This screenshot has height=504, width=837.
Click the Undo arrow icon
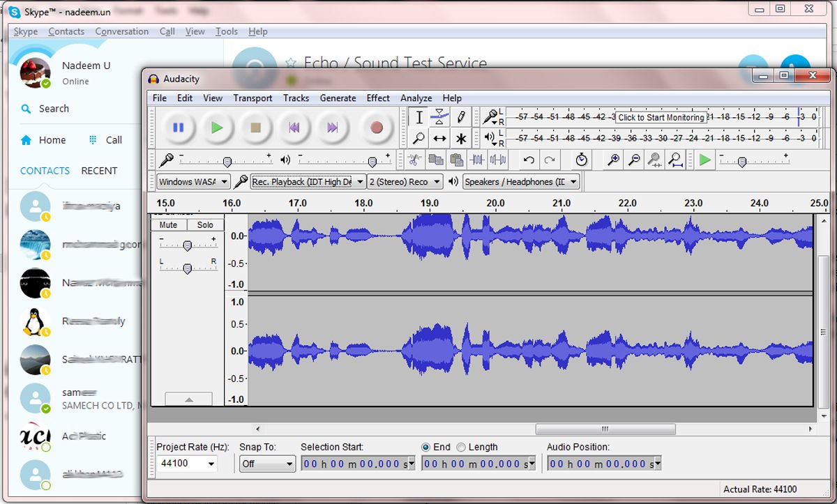[x=529, y=160]
